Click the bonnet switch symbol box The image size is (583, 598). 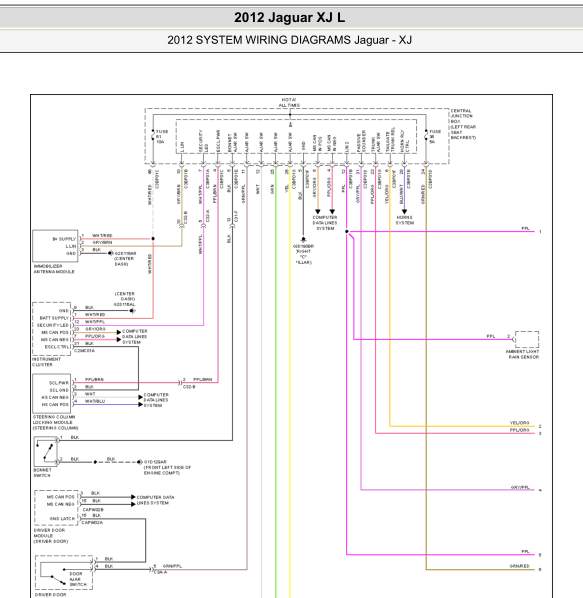45,451
